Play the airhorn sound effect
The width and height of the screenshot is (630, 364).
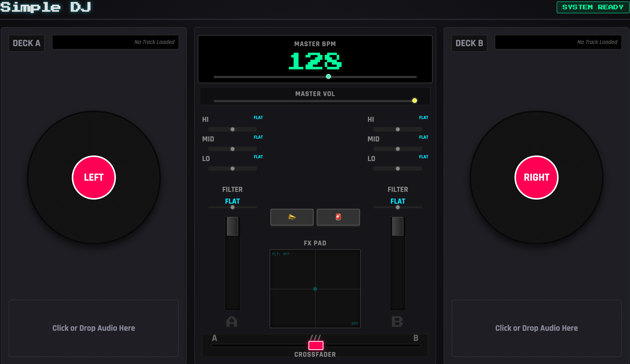click(292, 217)
